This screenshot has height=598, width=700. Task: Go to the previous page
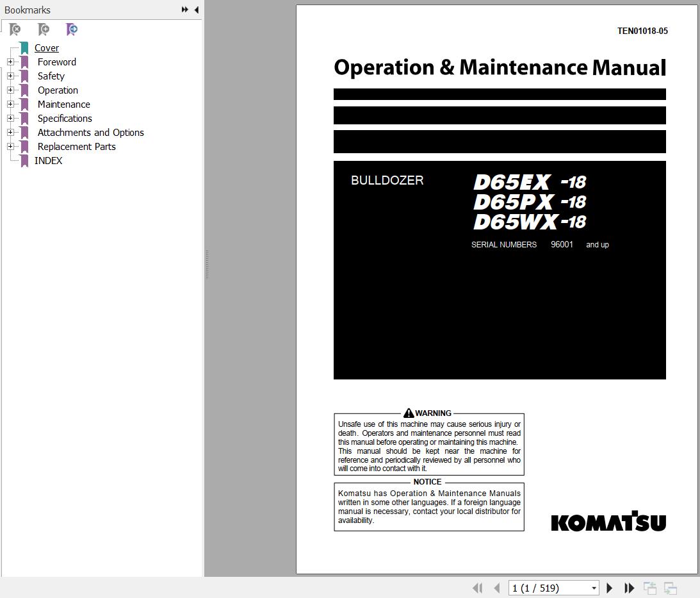tap(497, 588)
